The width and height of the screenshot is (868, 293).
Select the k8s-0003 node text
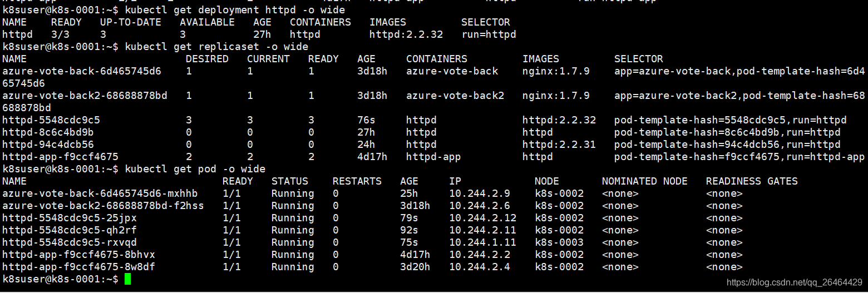[559, 242]
